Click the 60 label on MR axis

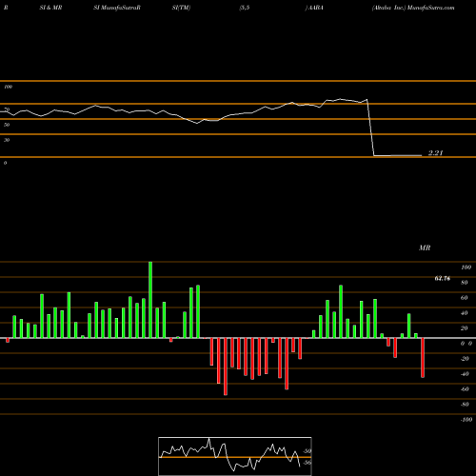point(464,298)
